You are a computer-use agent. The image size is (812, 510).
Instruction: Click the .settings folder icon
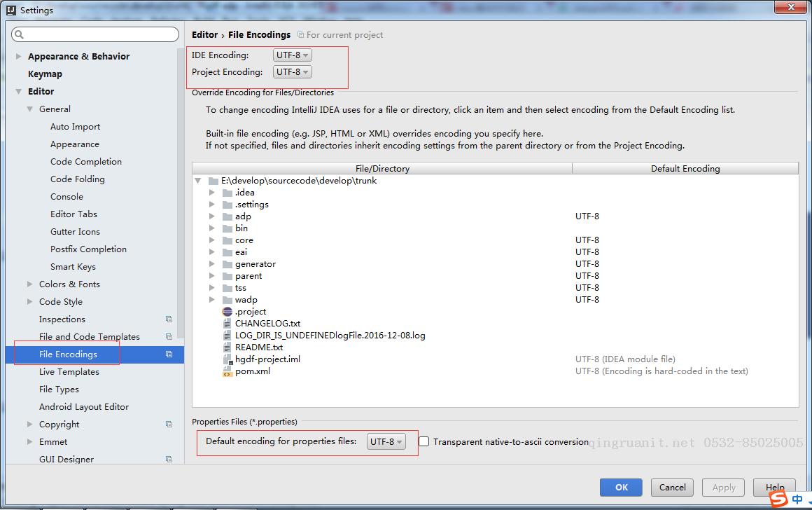(227, 205)
